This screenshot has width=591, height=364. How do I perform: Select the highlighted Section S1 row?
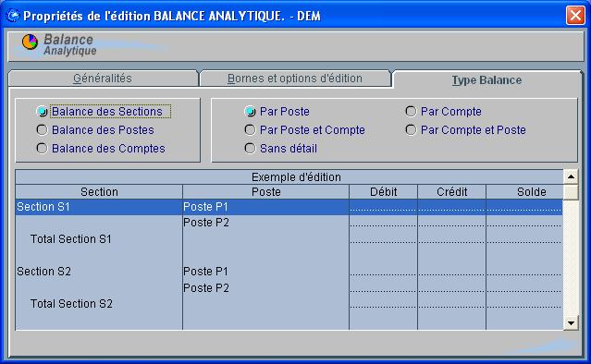[289, 207]
